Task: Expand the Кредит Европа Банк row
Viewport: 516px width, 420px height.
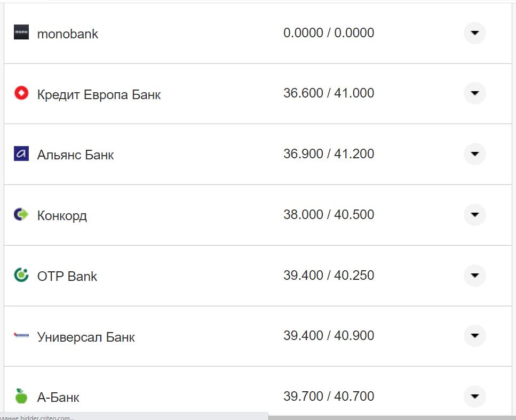Action: (x=474, y=93)
